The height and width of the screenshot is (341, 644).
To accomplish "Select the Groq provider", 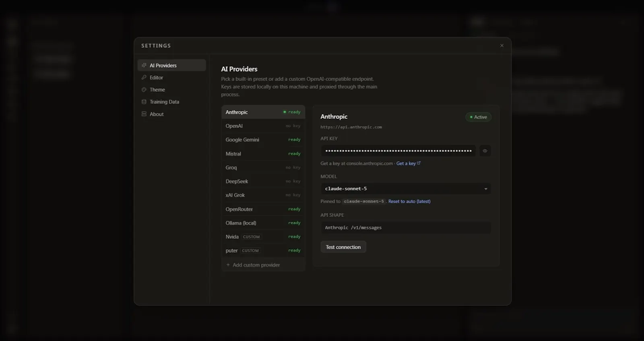I will point(263,167).
